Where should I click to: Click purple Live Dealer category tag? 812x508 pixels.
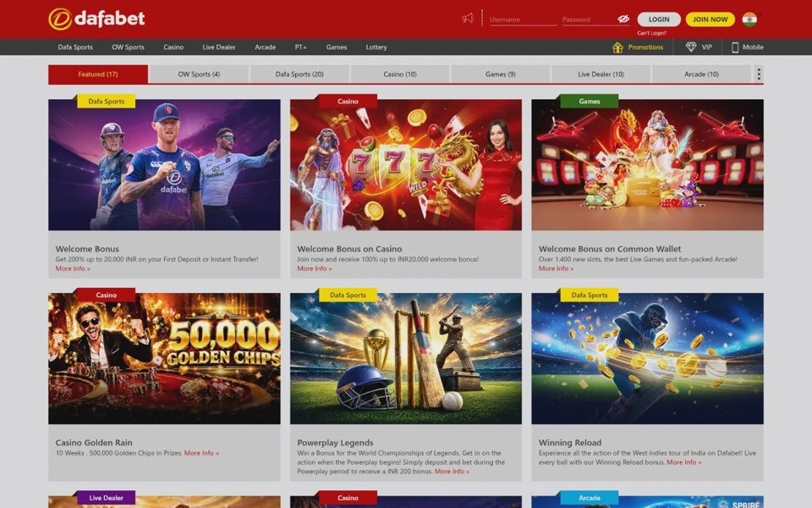[x=107, y=498]
